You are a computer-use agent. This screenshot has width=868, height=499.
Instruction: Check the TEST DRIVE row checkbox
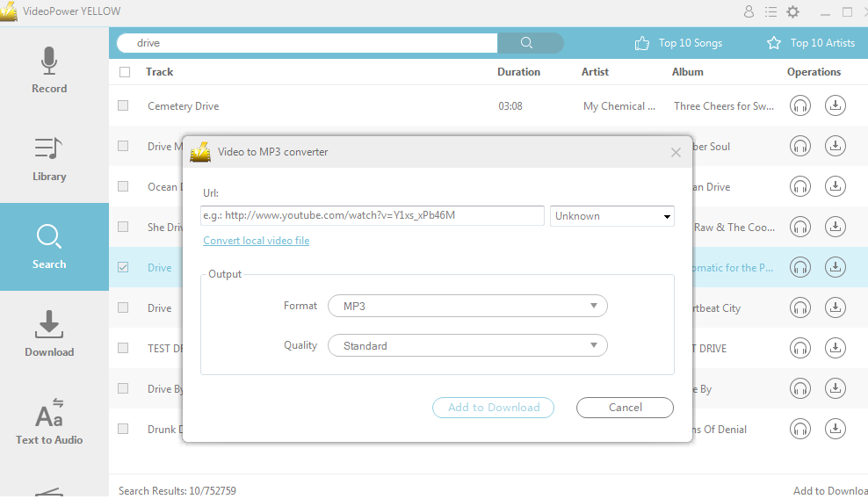(123, 348)
